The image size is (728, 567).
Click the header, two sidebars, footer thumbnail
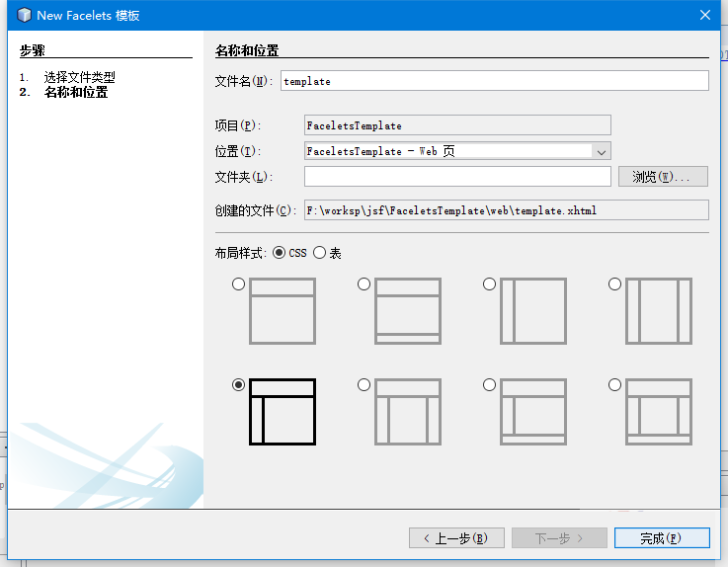pos(658,412)
